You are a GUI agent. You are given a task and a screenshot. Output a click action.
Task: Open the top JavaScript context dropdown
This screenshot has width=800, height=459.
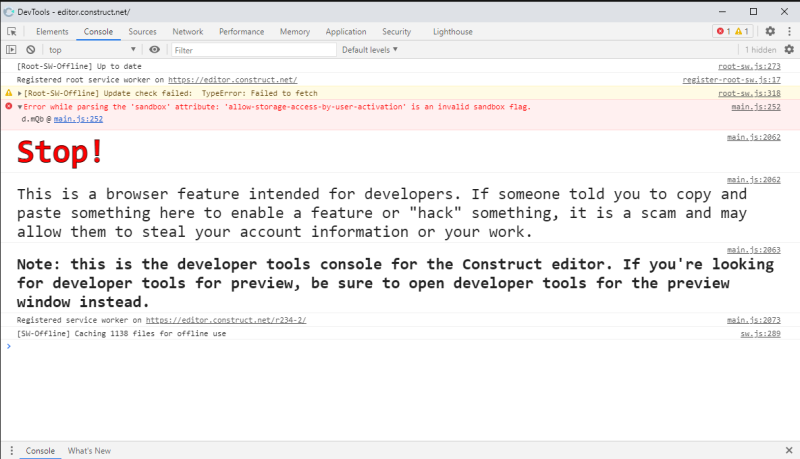(92, 49)
